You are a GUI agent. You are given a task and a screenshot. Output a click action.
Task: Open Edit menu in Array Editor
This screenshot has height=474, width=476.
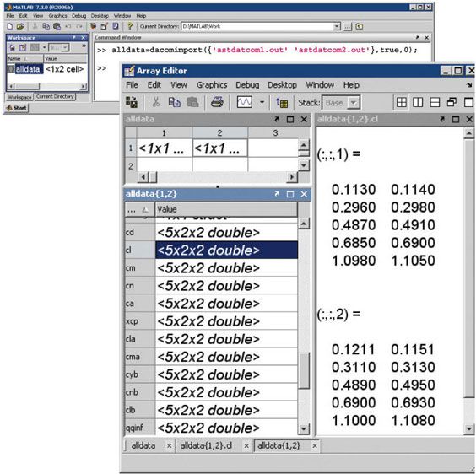coord(154,85)
